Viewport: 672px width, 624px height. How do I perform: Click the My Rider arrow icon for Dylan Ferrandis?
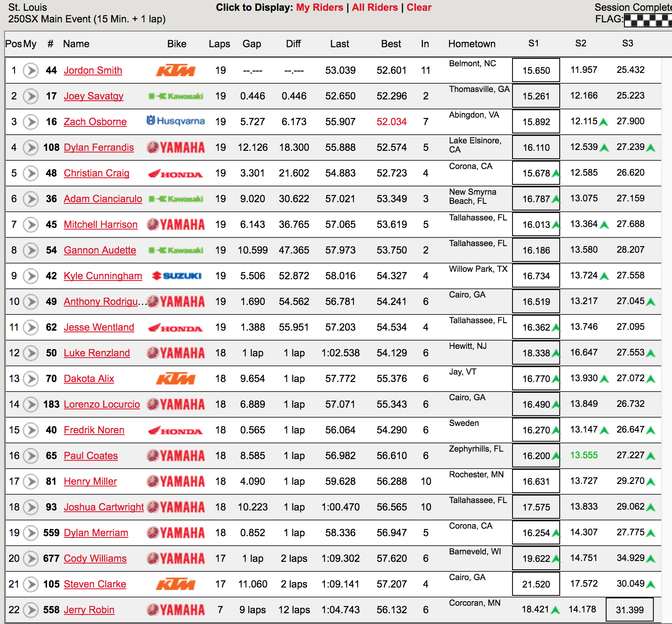pos(31,148)
